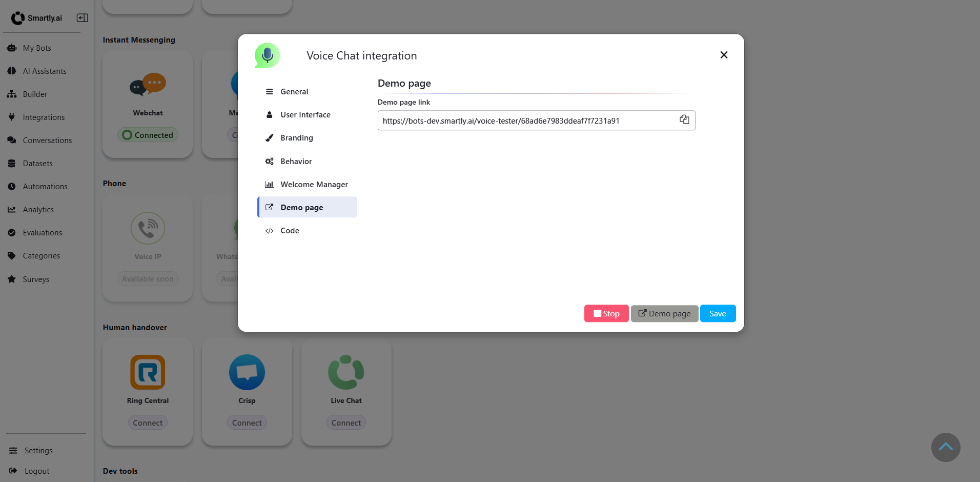Viewport: 980px width, 482px height.
Task: Open Datasets from the sidebar icon
Action: (11, 163)
